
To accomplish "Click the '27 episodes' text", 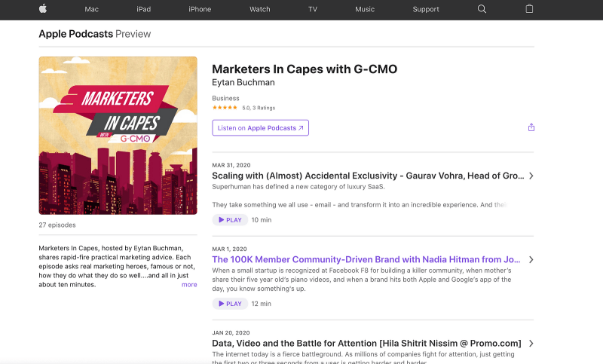I will (x=57, y=225).
